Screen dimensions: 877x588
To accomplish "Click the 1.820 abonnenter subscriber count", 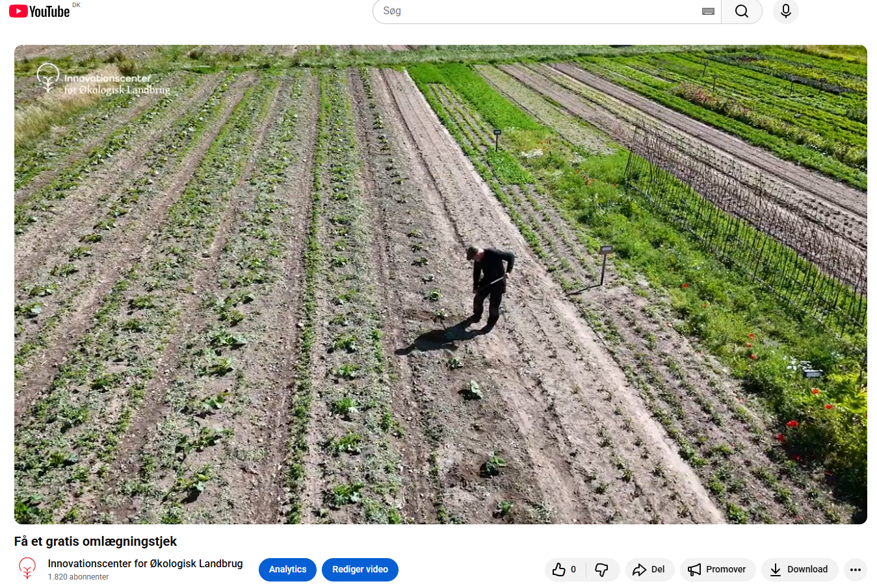I will (78, 577).
